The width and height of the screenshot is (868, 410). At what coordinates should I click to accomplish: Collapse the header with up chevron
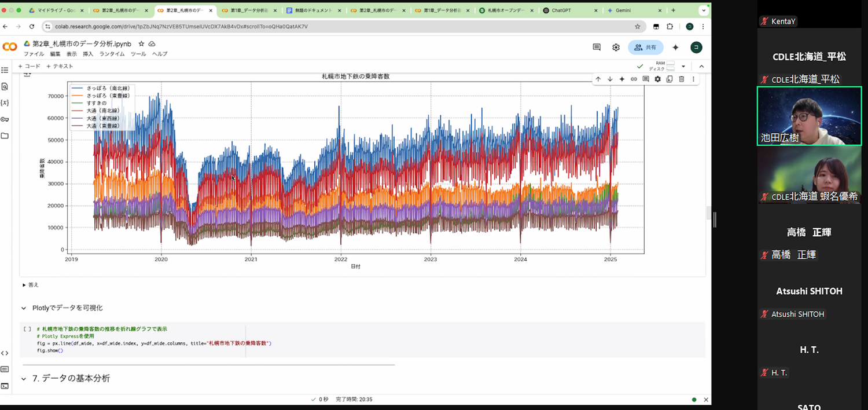click(701, 67)
